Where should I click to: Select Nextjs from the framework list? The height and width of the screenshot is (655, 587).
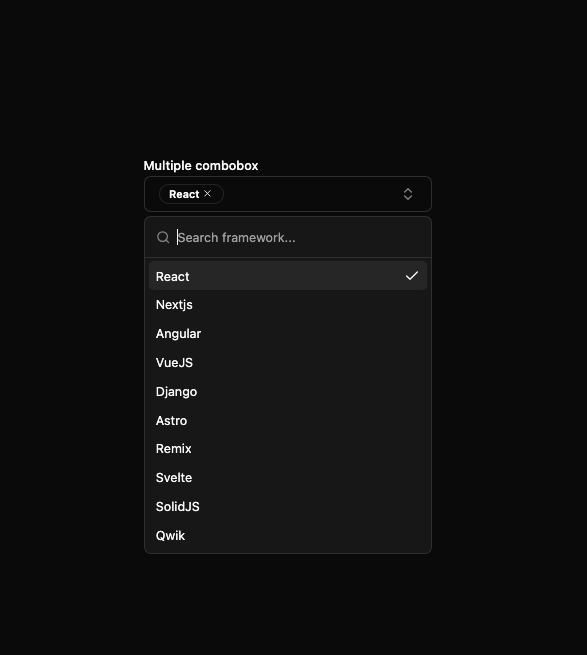[x=288, y=305]
